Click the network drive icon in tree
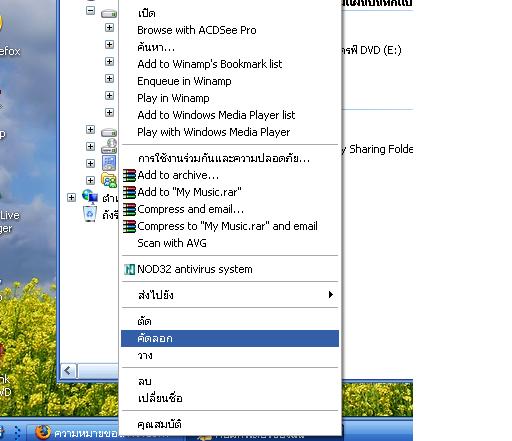Screen dimensions: 512x441 (x=109, y=146)
